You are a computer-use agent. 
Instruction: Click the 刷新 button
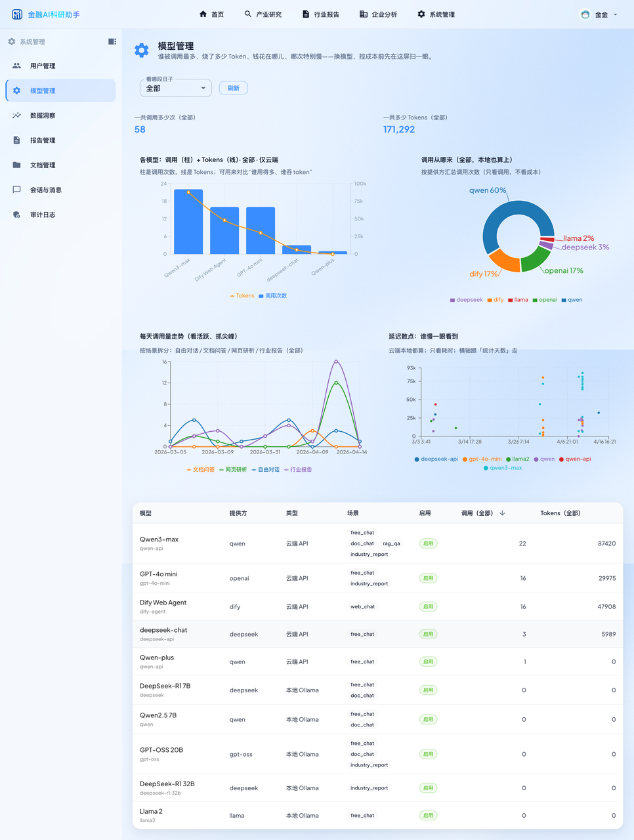click(234, 88)
